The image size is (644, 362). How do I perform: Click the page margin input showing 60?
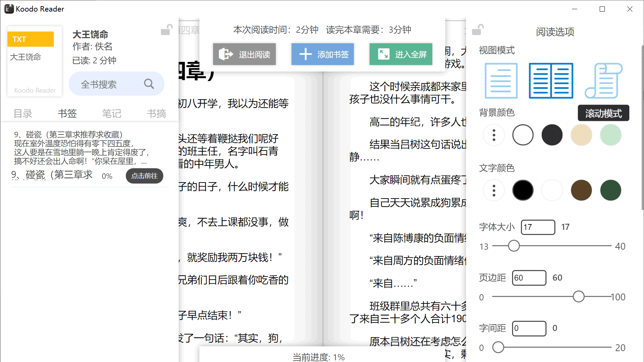coord(529,278)
